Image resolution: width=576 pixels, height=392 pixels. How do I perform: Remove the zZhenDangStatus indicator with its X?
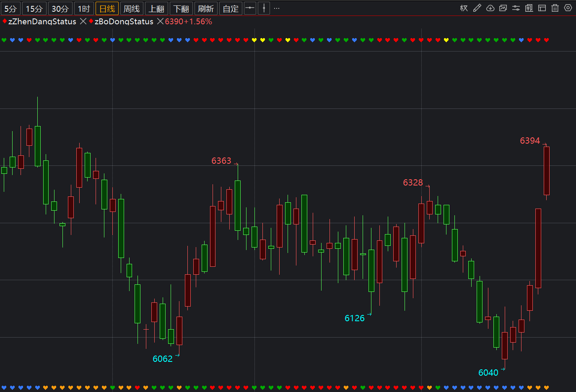point(83,21)
